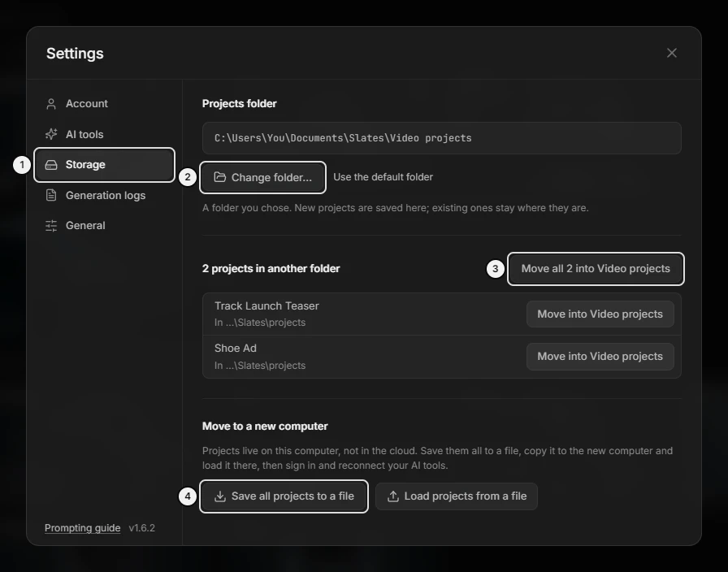The image size is (728, 572).
Task: Open the Prompting guide link
Action: tap(83, 528)
